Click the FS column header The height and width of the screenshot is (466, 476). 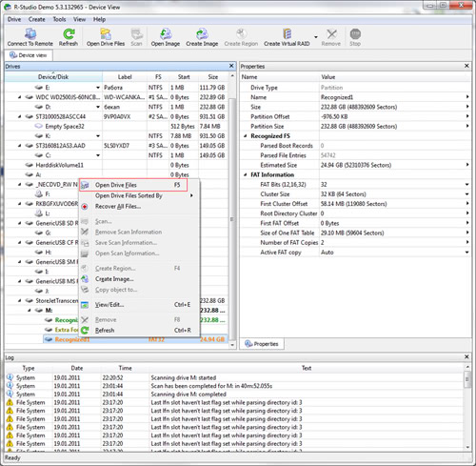click(x=158, y=77)
